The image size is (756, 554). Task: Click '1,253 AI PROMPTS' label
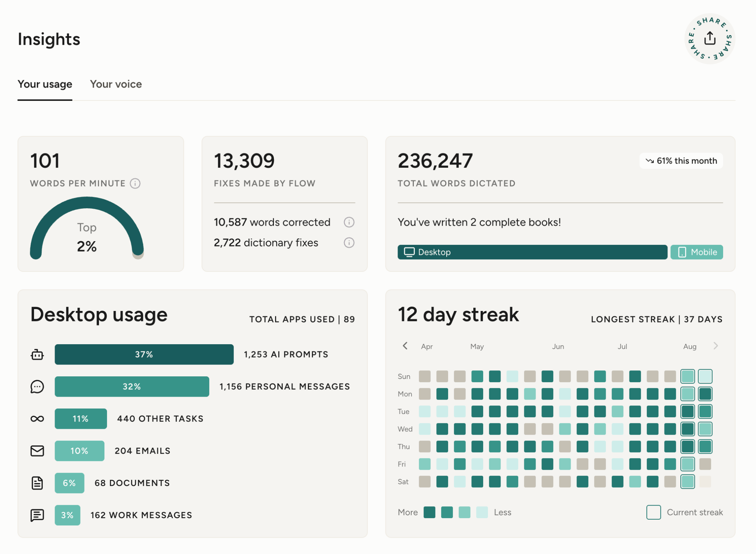coord(286,355)
